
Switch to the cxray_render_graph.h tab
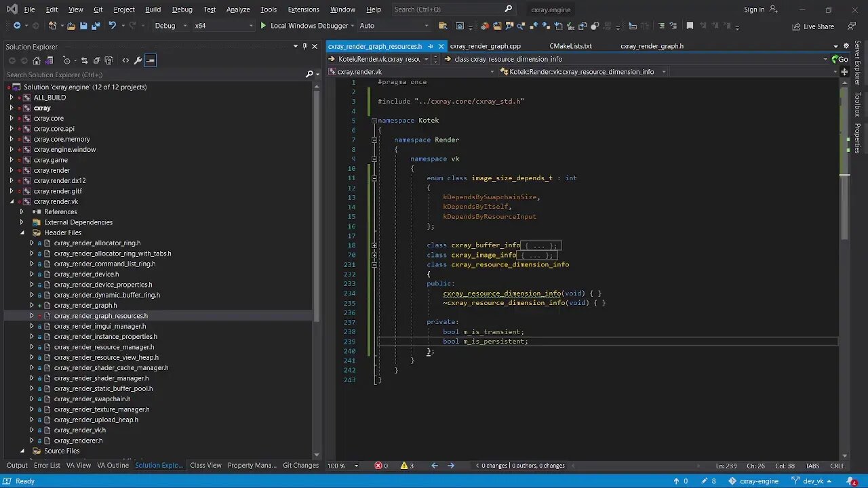coord(652,46)
